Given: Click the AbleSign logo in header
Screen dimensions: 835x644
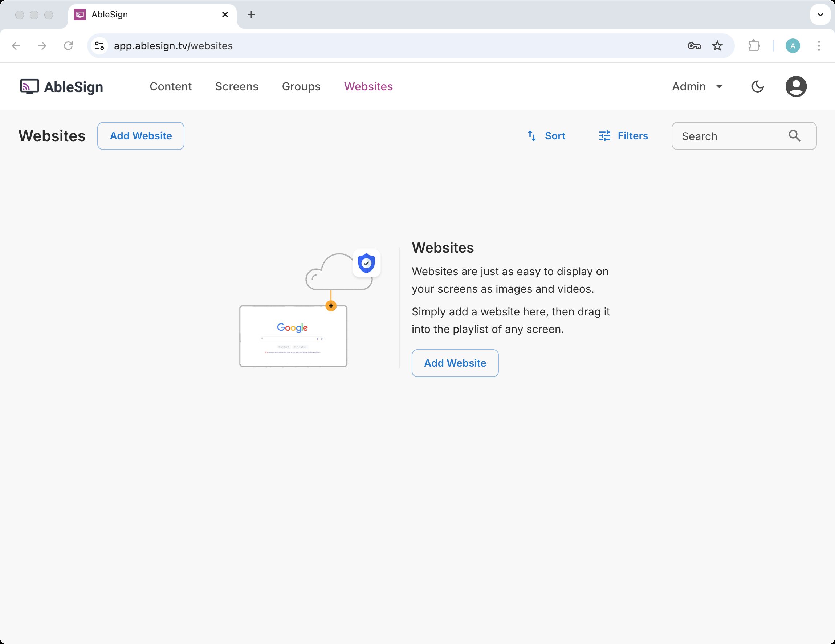Looking at the screenshot, I should pos(62,87).
